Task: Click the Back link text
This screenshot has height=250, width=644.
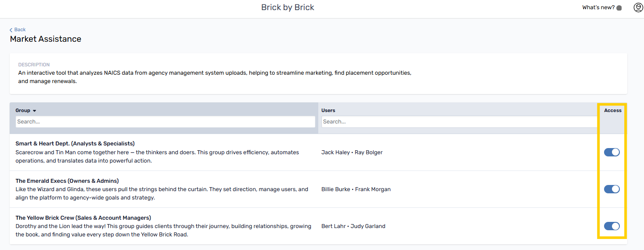Action: tap(20, 29)
